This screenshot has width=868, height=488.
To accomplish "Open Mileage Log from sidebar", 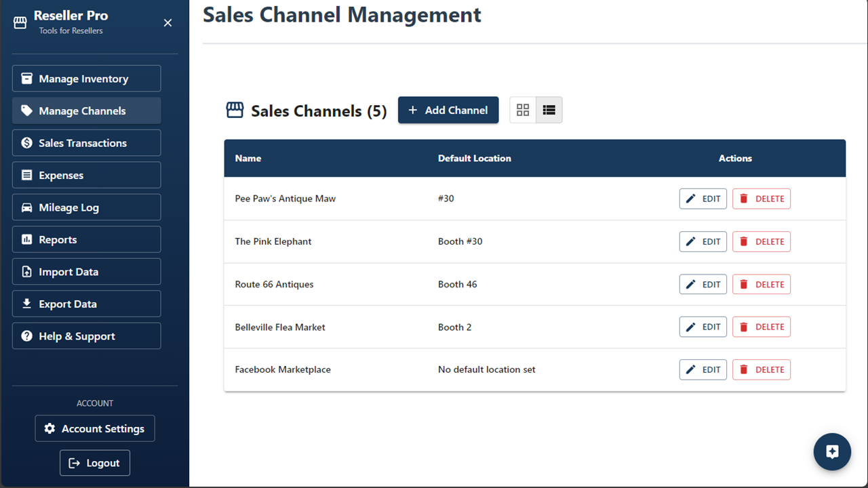I will (x=86, y=207).
